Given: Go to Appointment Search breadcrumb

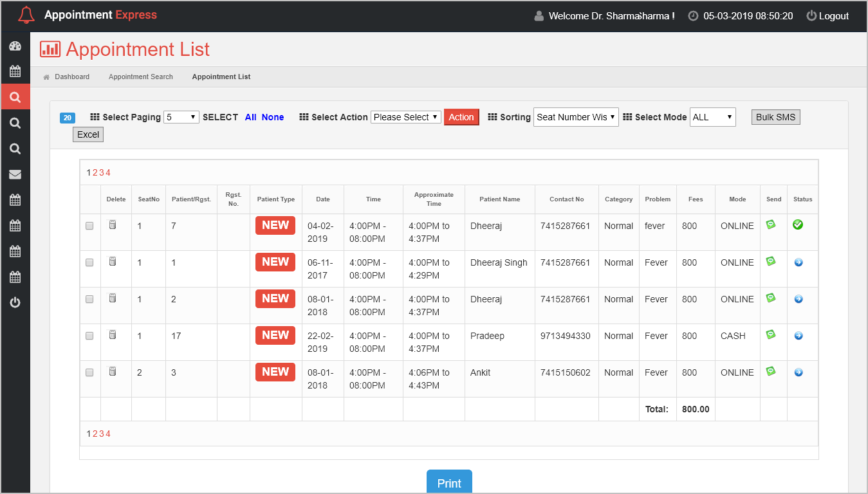Looking at the screenshot, I should (x=140, y=77).
